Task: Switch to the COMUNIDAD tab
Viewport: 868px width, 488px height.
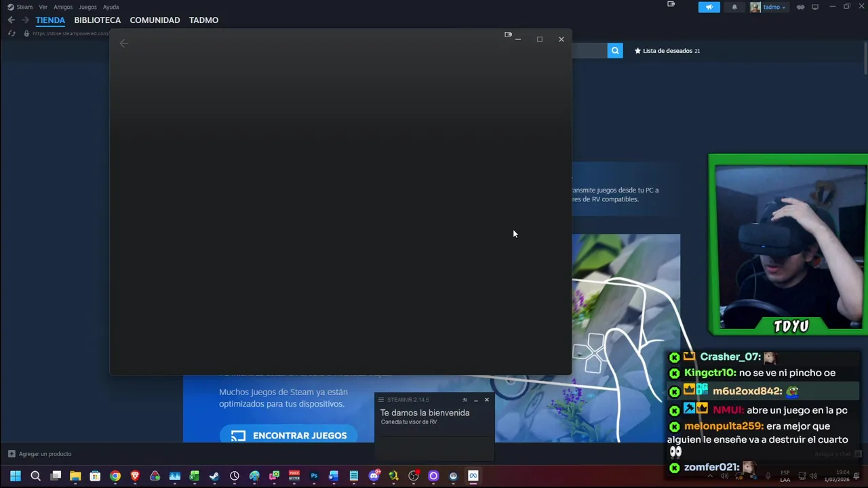Action: coord(155,20)
